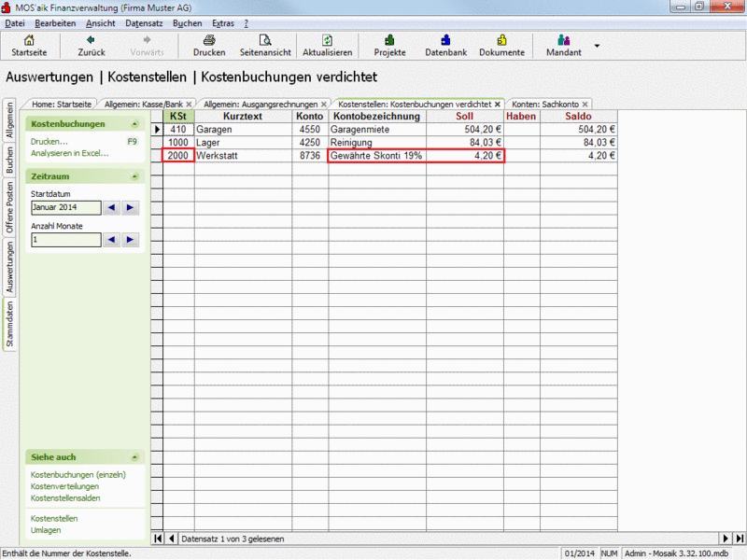This screenshot has width=747, height=560.
Task: Open the Datei menu
Action: pyautogui.click(x=15, y=23)
